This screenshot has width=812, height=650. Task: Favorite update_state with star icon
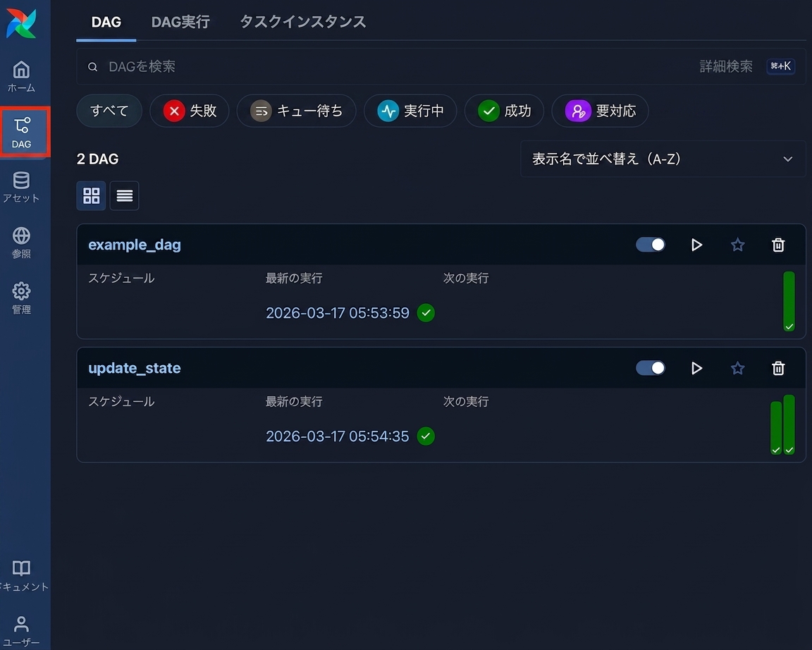point(737,368)
